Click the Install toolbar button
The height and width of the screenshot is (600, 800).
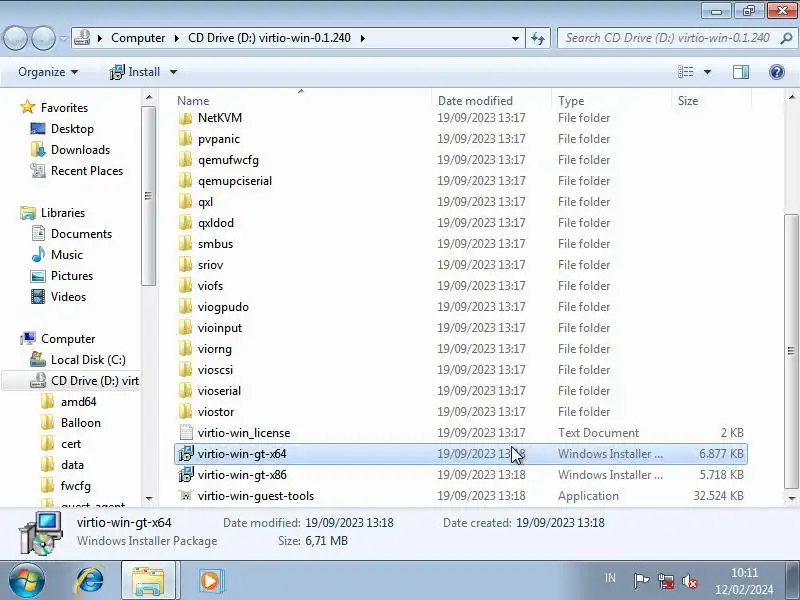[x=135, y=72]
